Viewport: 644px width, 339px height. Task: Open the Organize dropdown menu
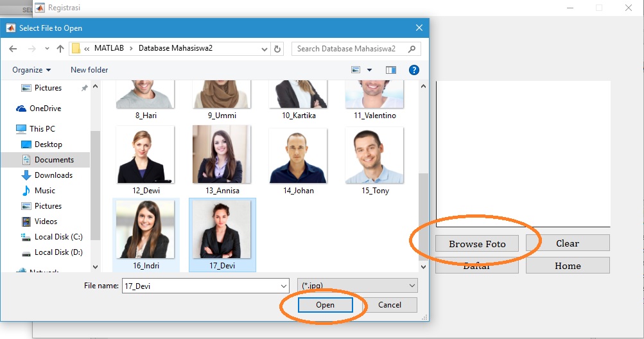(31, 70)
